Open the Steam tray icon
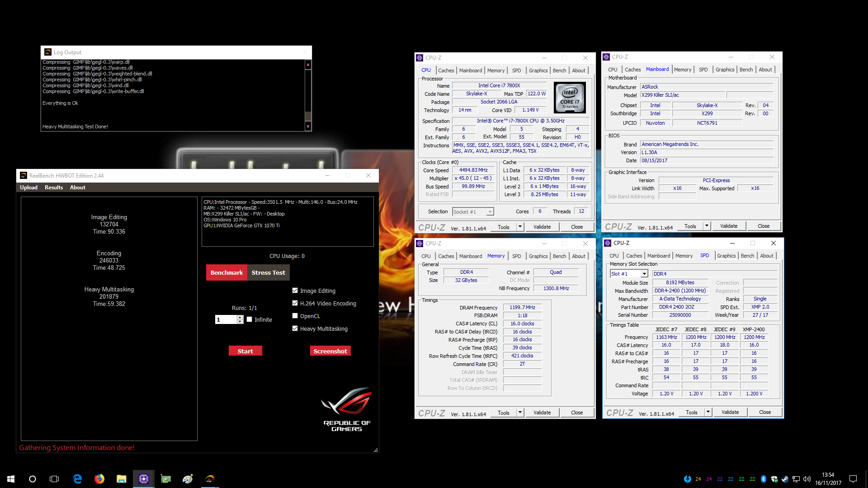This screenshot has height=488, width=868. click(785, 479)
